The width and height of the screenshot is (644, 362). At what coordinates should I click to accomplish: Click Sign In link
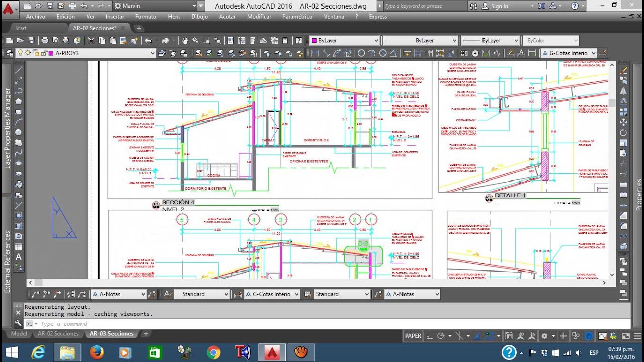click(x=500, y=6)
